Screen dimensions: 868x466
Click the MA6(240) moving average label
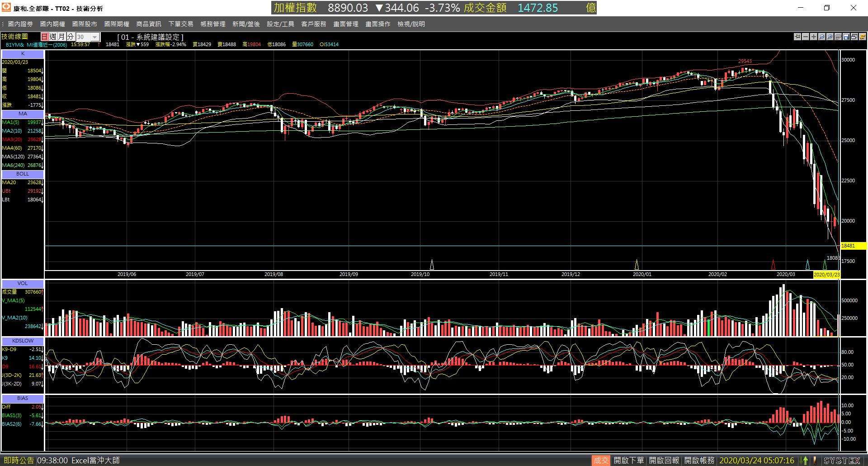point(13,165)
